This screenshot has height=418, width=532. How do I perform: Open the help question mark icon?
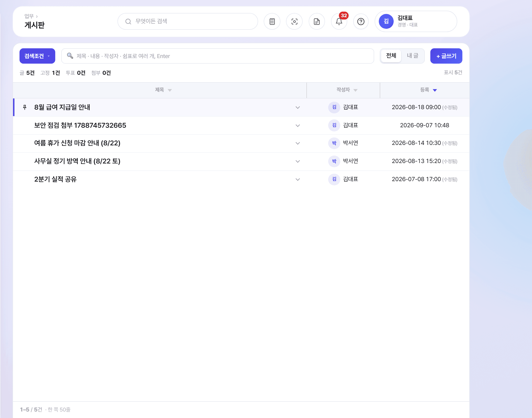(x=361, y=22)
